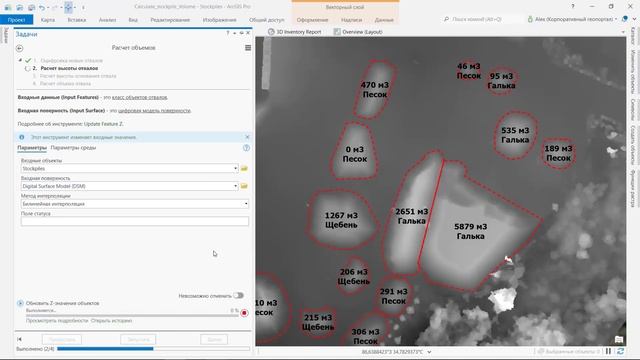Open the Оформление contextual tab
The image size is (640, 360).
coord(312,20)
